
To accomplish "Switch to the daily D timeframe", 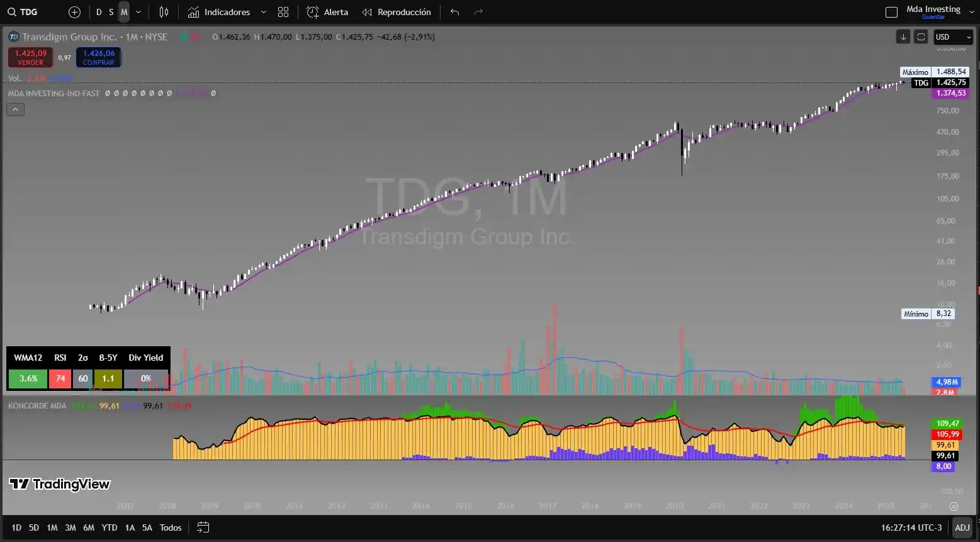I will coord(99,12).
